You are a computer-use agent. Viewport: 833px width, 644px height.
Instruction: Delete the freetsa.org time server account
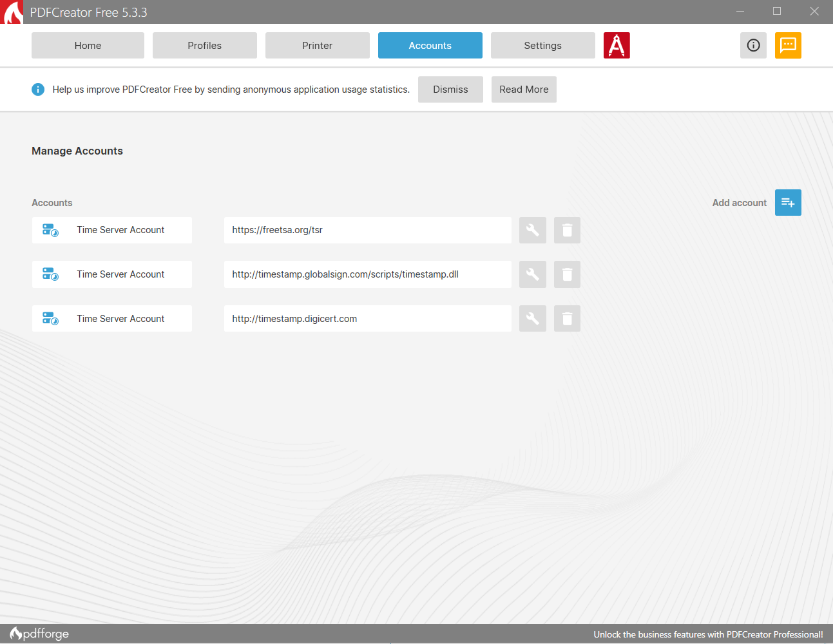tap(567, 230)
